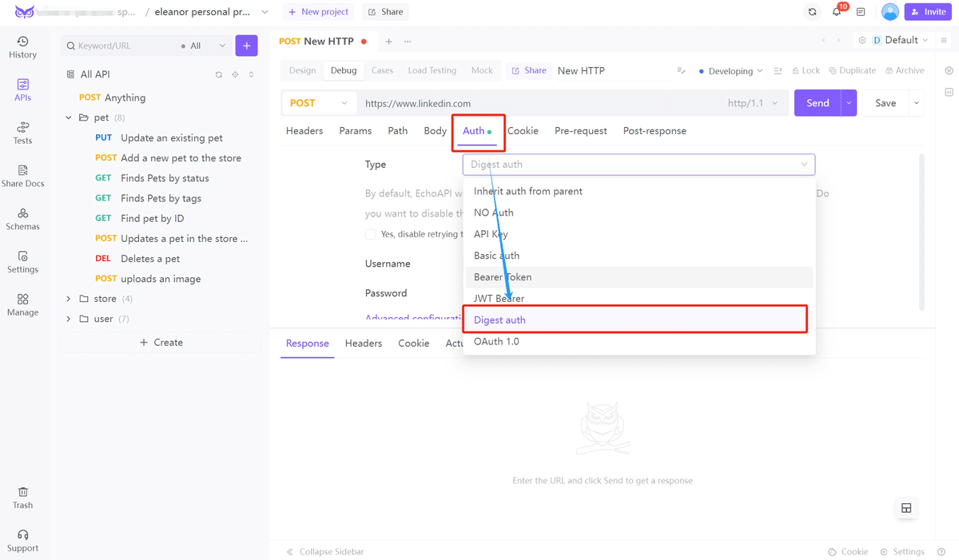Open the Developing status dropdown

coord(730,71)
